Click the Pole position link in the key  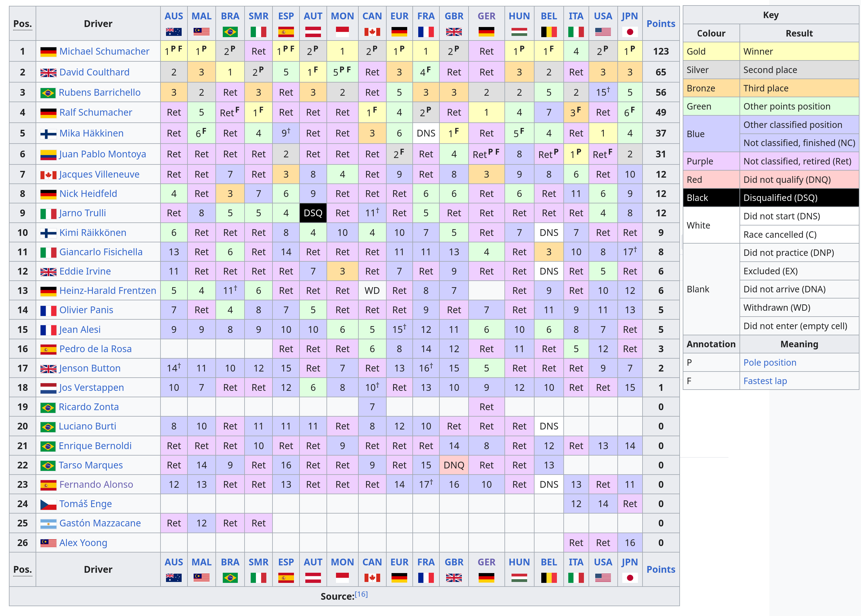[770, 363]
